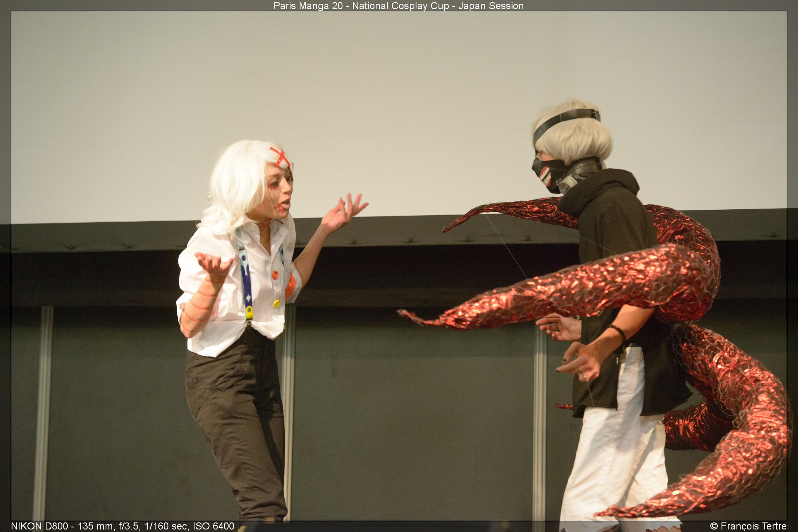
Task: Click the main cosplay stage photo
Action: point(399,266)
